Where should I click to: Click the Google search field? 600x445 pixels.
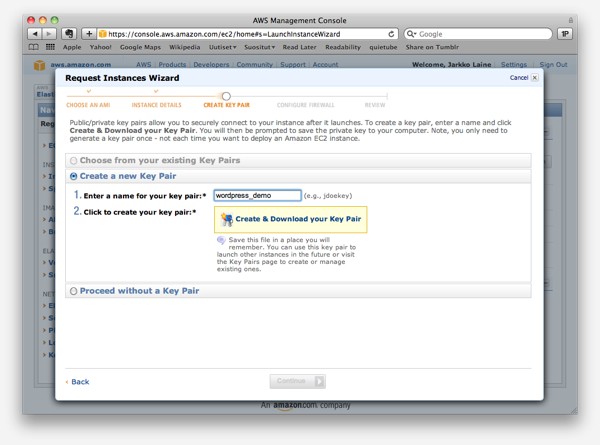478,34
